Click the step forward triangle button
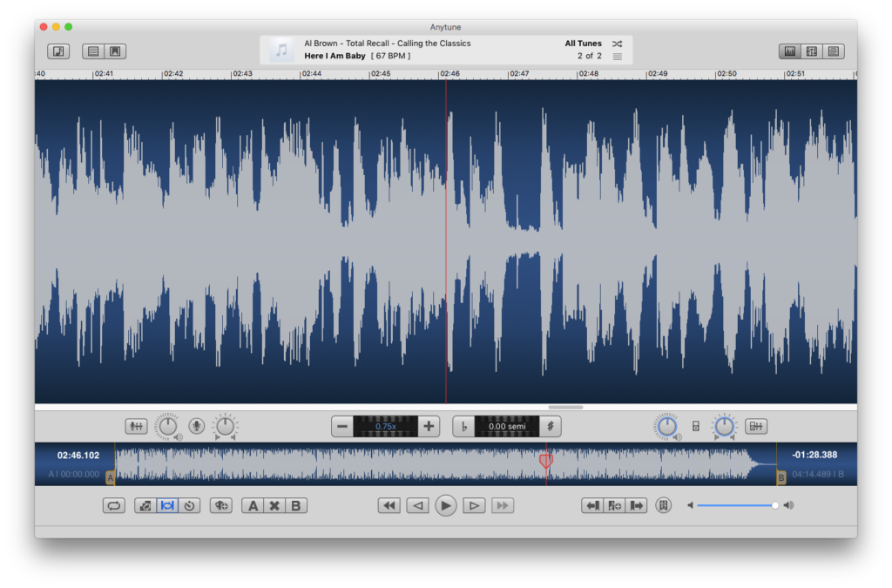The image size is (892, 588). point(474,505)
